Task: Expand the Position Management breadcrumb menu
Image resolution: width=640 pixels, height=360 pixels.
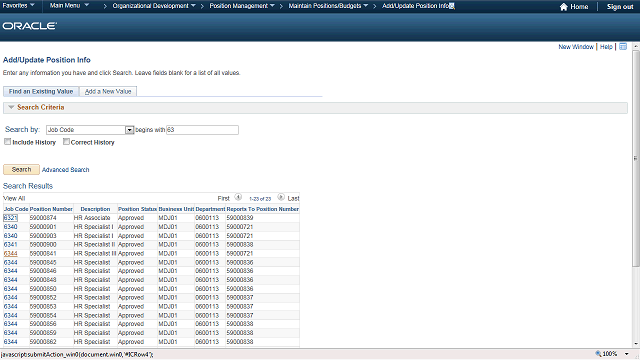Action: 242,6
